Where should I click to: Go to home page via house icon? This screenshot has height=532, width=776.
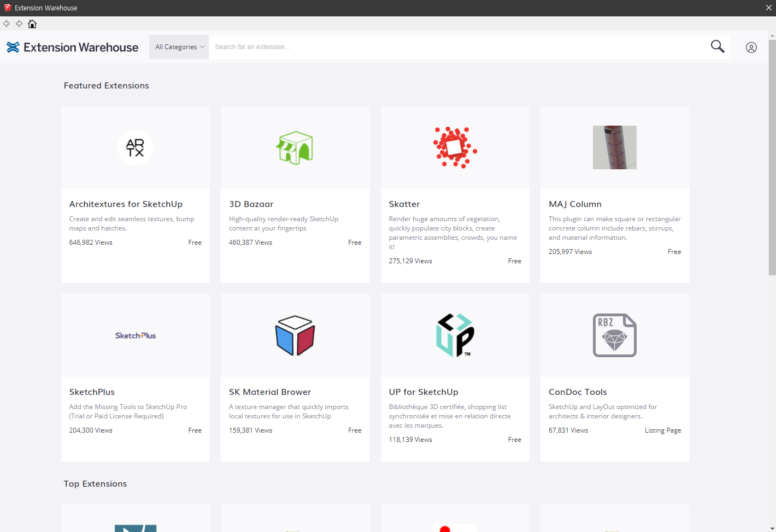tap(32, 23)
